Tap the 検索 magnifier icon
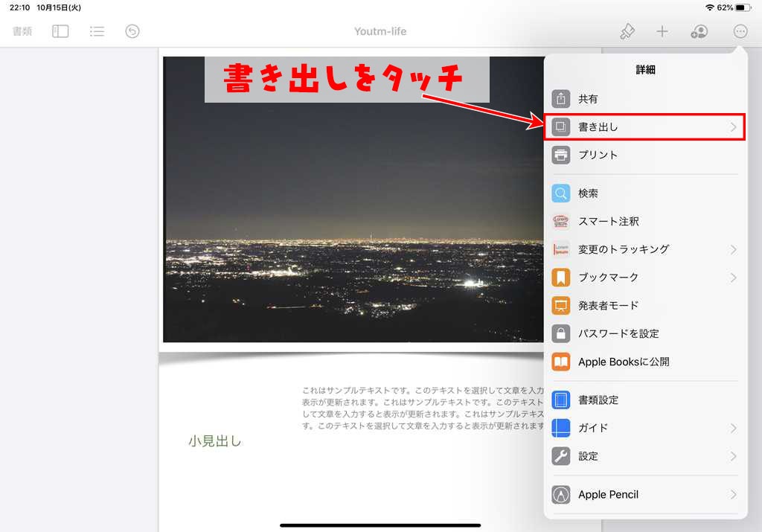Viewport: 762px width, 532px height. coord(561,193)
